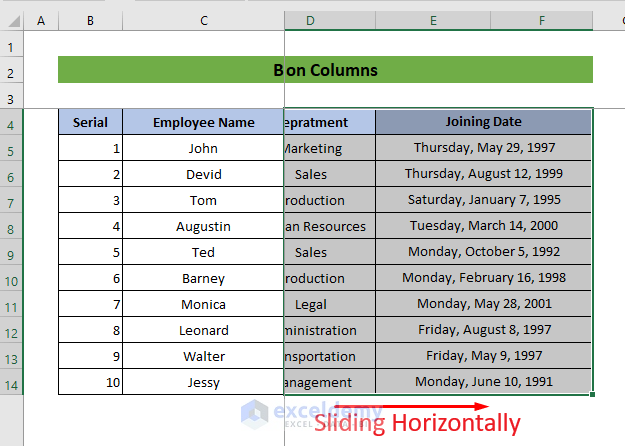Click the Employee Name header cell
This screenshot has height=446, width=625.
coord(203,122)
